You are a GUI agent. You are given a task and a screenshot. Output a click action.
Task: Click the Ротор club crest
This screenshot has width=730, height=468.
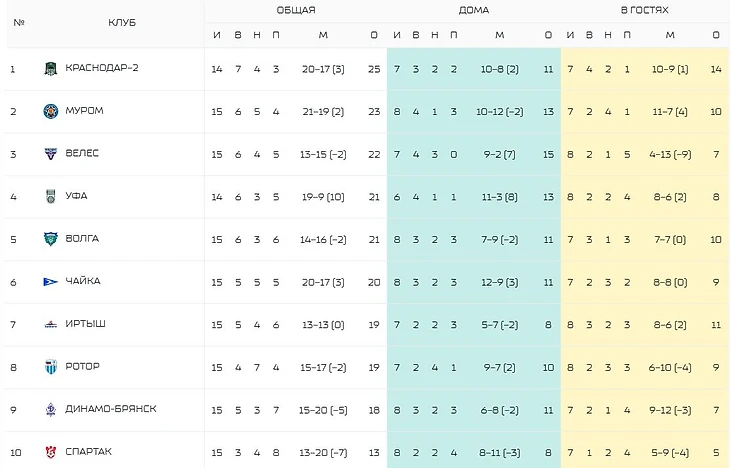[50, 366]
